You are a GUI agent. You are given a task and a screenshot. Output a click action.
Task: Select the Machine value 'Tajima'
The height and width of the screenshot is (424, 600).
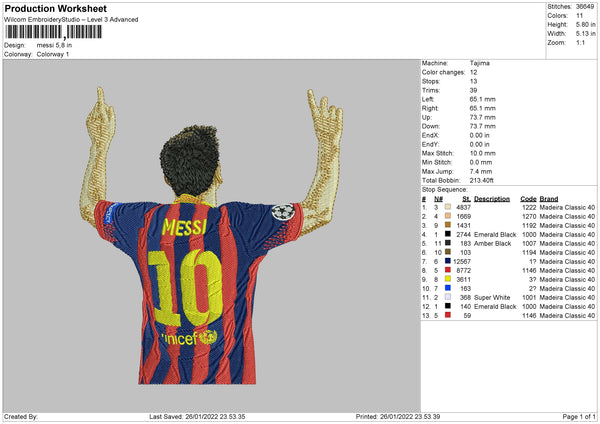click(479, 63)
